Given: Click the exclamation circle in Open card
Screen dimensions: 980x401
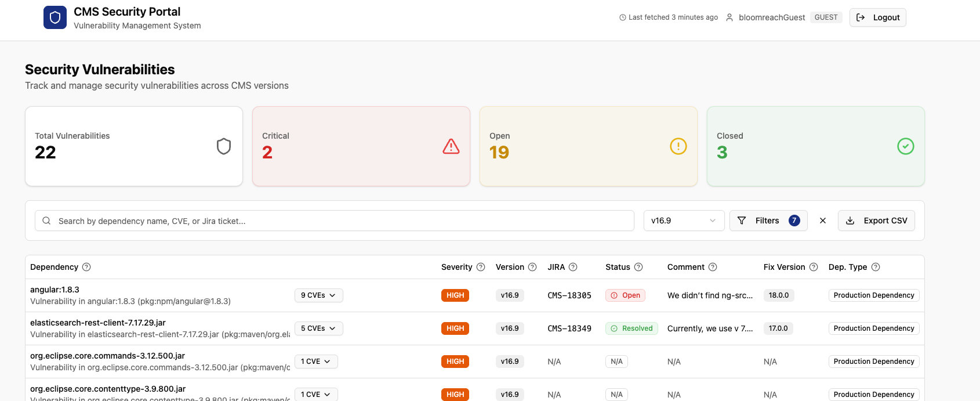Looking at the screenshot, I should [x=678, y=146].
